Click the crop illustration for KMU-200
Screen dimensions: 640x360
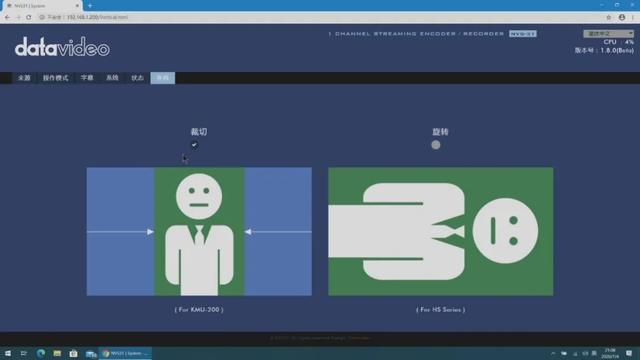[199, 231]
